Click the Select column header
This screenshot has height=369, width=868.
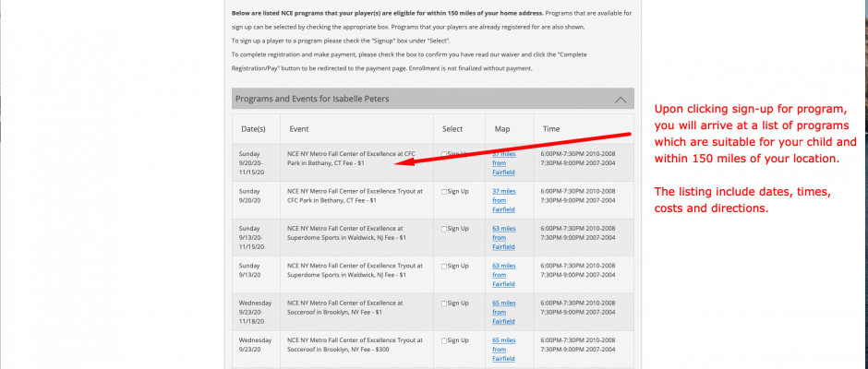pos(452,129)
